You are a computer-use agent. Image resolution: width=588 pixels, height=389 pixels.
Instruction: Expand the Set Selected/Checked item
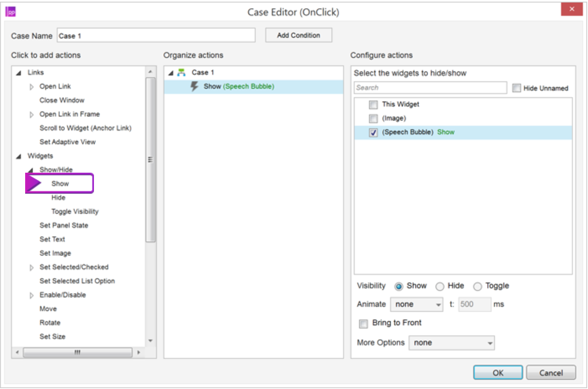click(x=31, y=267)
